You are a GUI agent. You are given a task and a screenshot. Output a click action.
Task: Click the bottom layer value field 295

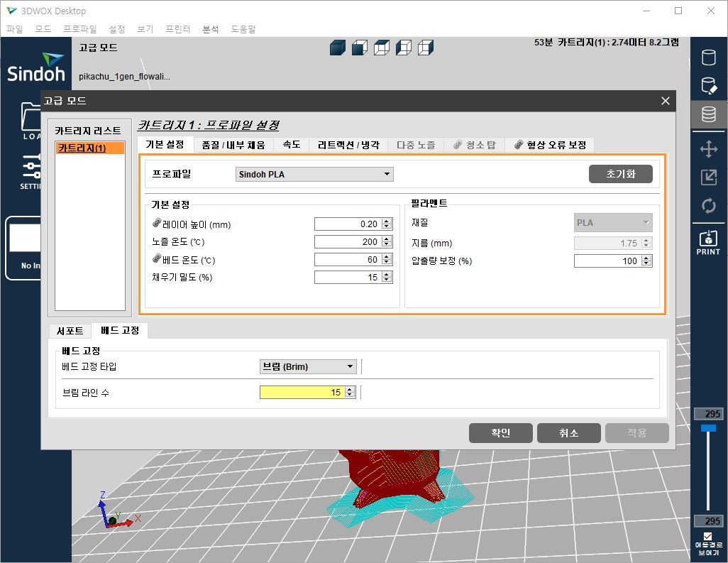click(x=707, y=520)
